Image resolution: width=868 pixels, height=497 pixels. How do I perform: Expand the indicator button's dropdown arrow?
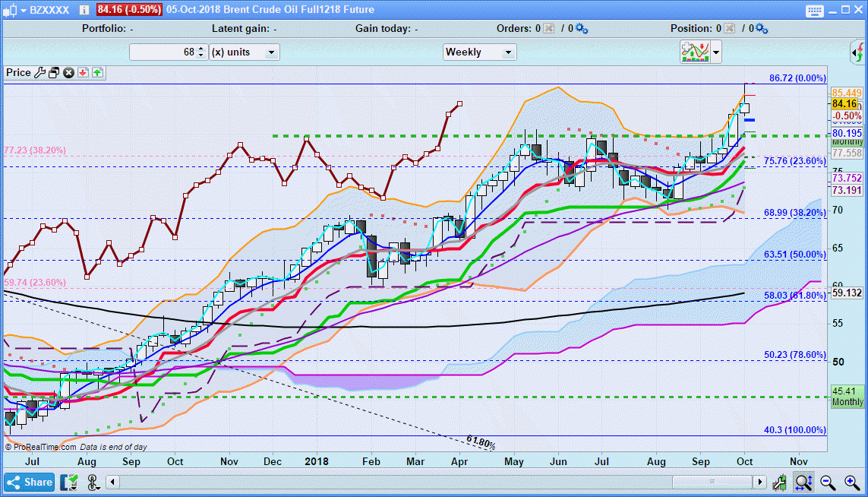[x=716, y=52]
